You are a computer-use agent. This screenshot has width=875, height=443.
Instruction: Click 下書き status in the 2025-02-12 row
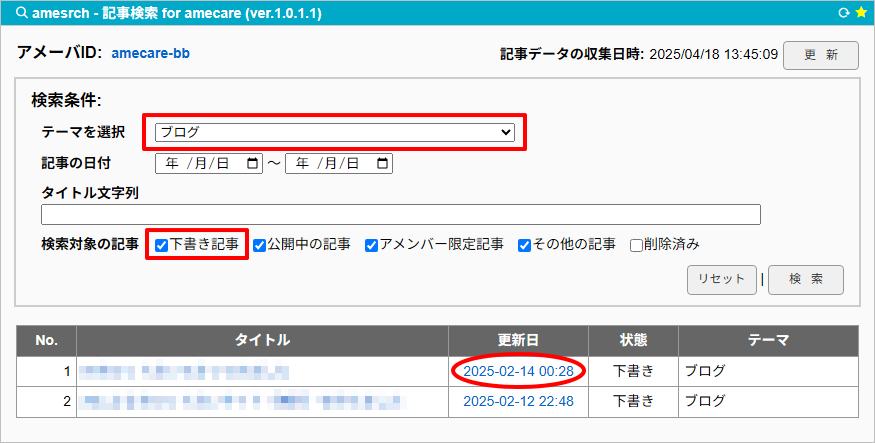click(x=633, y=401)
